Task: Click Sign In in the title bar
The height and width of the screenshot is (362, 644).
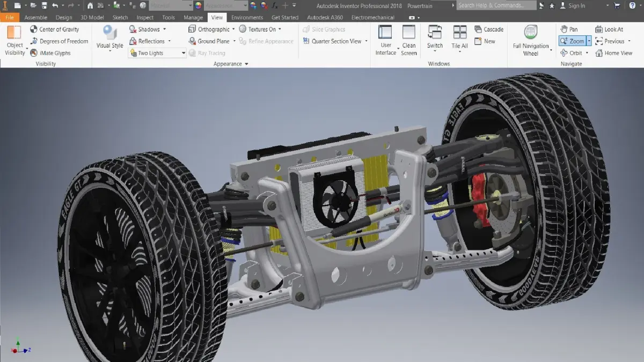Action: click(576, 5)
